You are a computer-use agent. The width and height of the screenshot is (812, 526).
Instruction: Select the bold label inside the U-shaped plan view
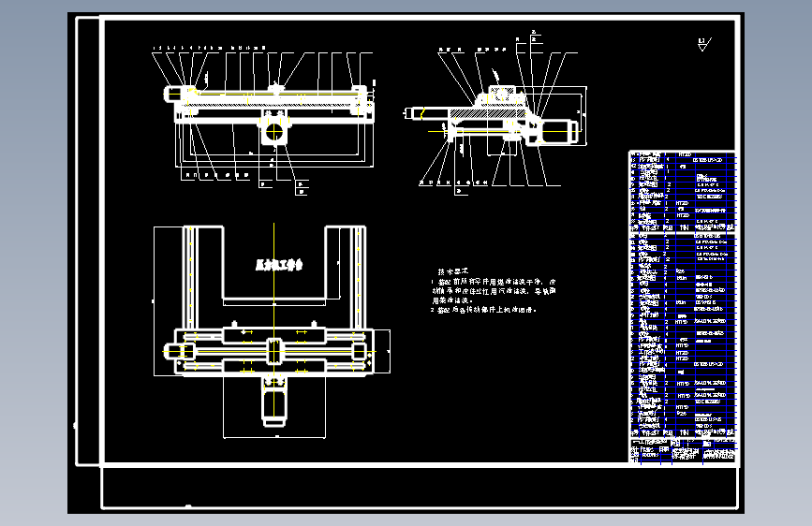point(279,265)
